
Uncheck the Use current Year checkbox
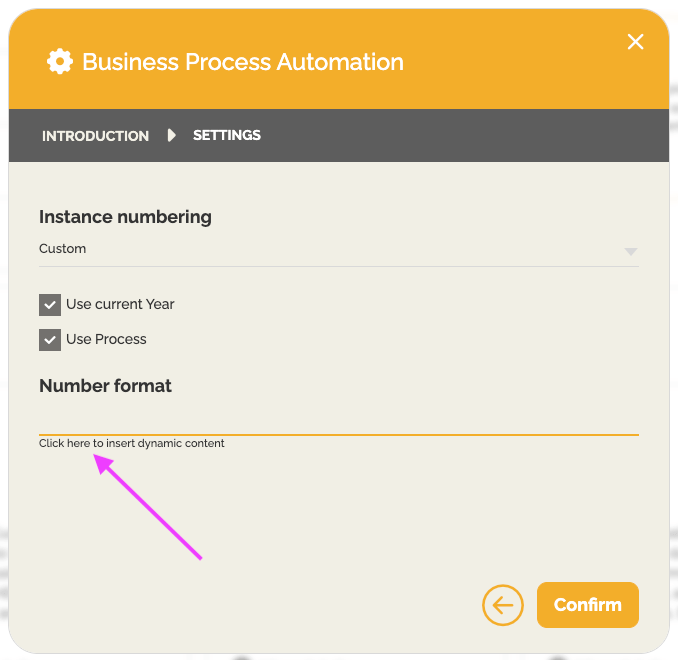coord(50,305)
